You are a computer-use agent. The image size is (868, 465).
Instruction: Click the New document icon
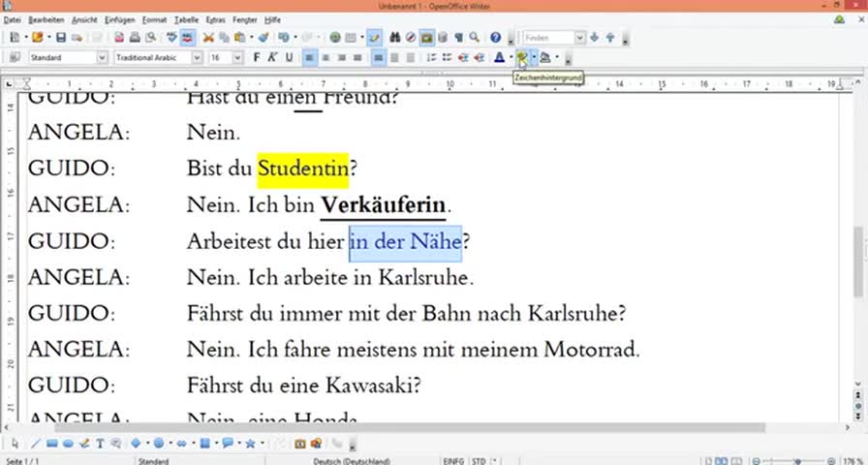pos(15,38)
